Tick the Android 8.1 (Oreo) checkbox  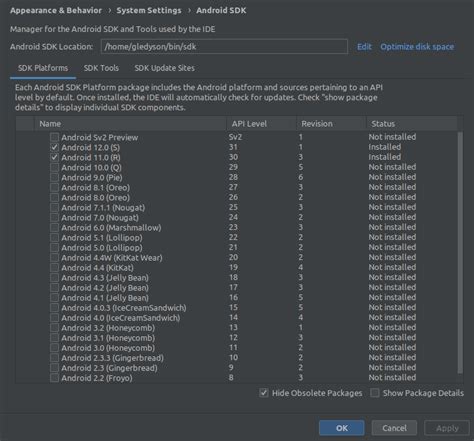click(x=54, y=187)
